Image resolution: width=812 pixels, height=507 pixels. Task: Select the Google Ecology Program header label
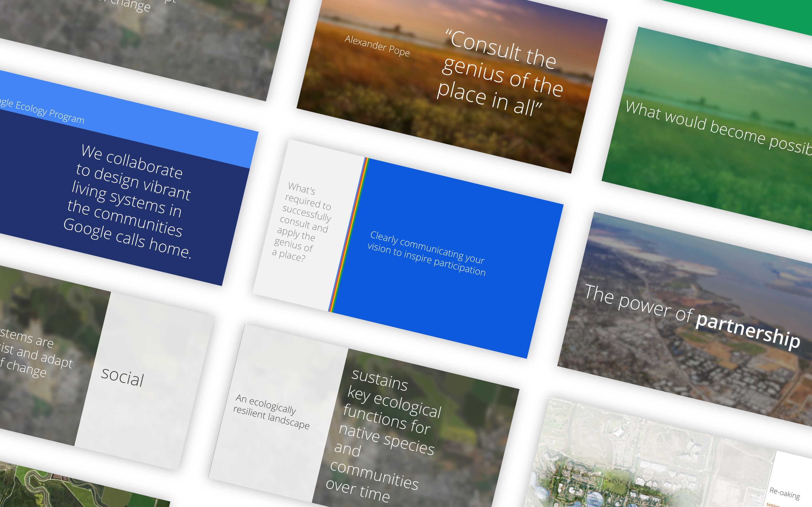coord(42,111)
